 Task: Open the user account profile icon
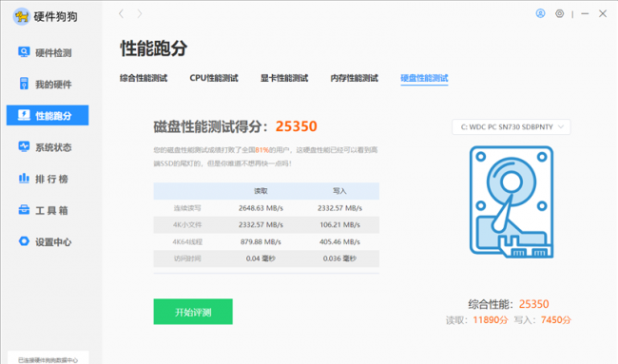tap(540, 14)
